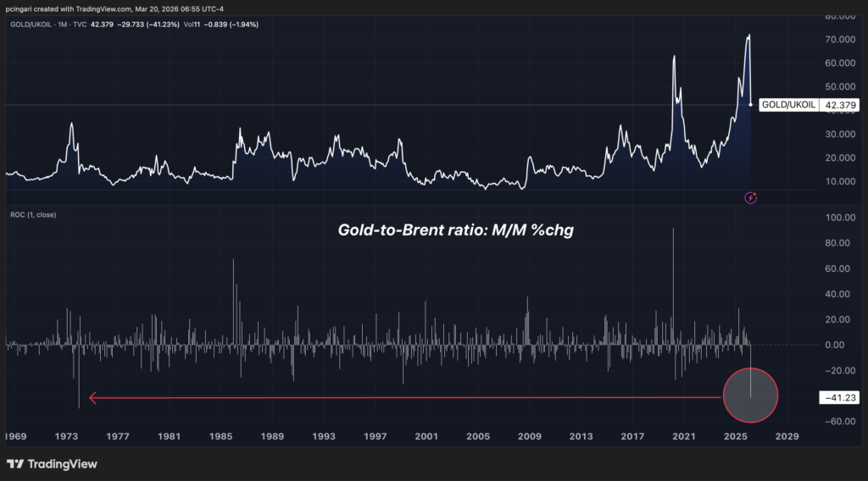
Task: Open the ROC (1, close) indicator legend
Action: [33, 214]
